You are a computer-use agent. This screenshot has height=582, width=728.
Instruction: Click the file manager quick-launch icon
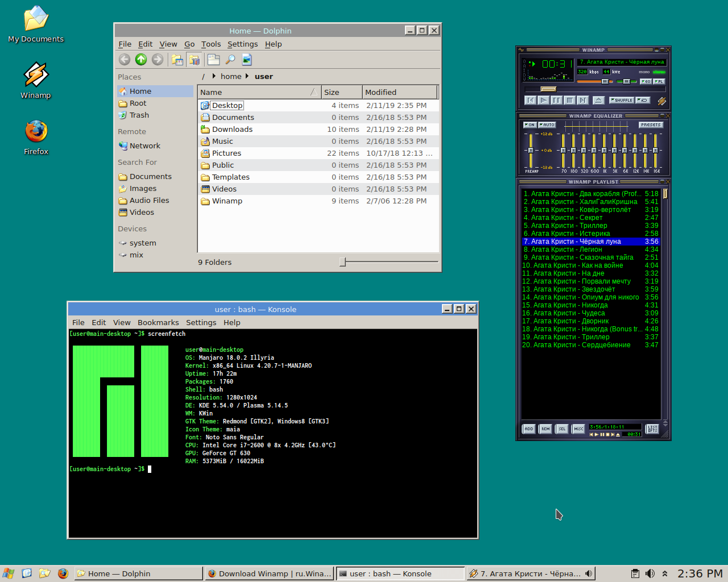click(44, 573)
